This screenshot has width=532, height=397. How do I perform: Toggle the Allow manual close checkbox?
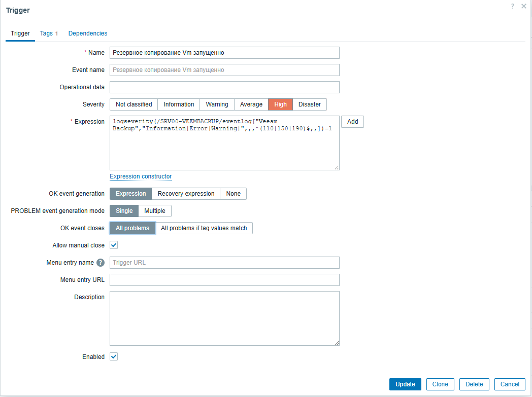coord(114,245)
